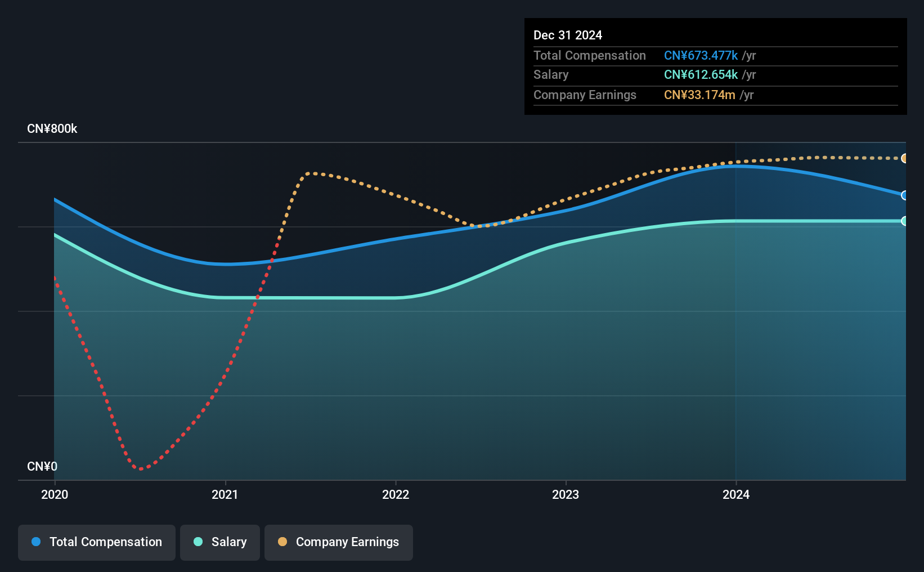This screenshot has width=924, height=572.
Task: Click the Company Earnings tooltip row label
Action: click(585, 95)
